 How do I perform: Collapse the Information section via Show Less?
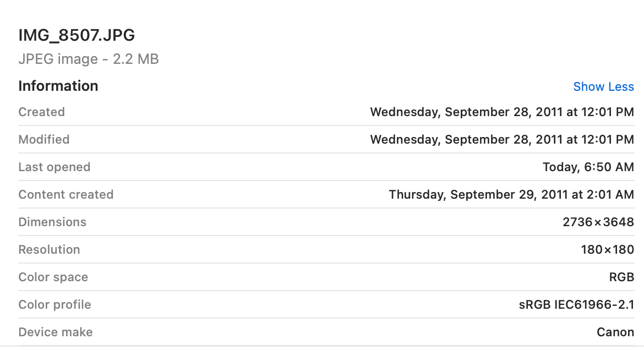[603, 86]
